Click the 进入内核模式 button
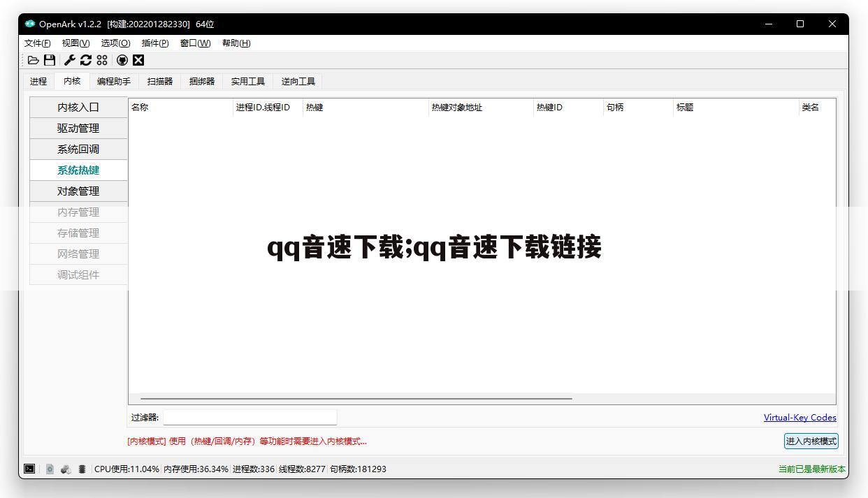Screen dimensions: 868x498 [x=811, y=441]
